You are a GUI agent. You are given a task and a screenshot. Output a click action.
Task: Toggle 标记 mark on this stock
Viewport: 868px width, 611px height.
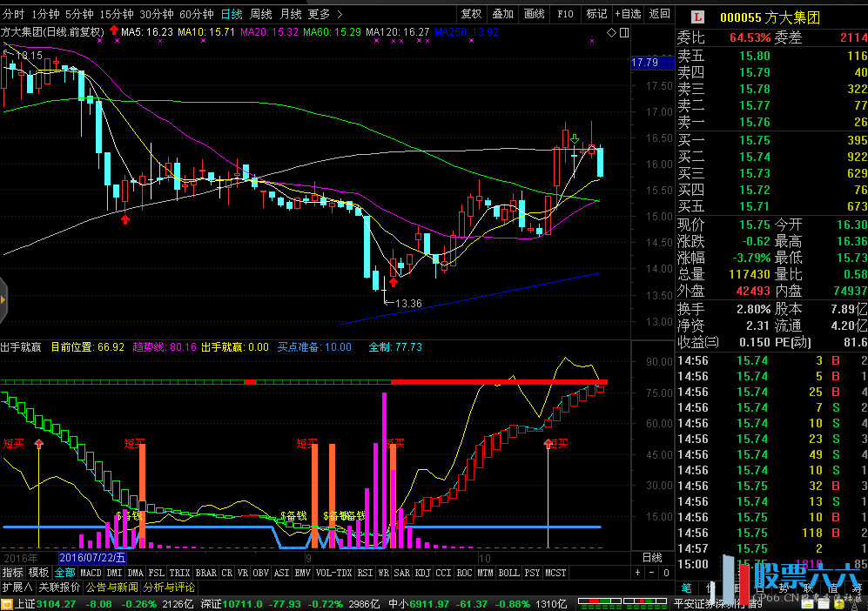click(x=596, y=14)
